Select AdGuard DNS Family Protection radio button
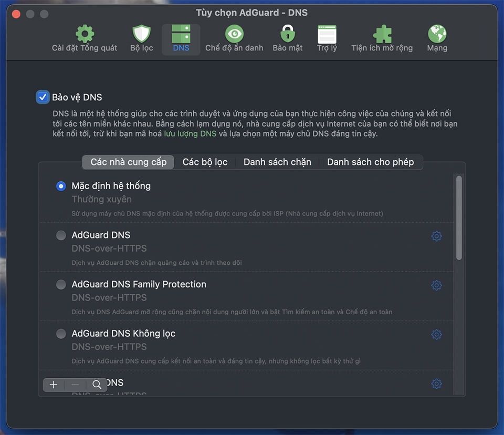The image size is (504, 435). coord(61,284)
